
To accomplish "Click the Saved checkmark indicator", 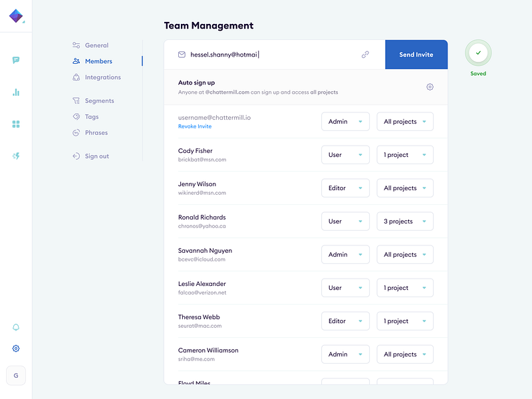I will [478, 53].
